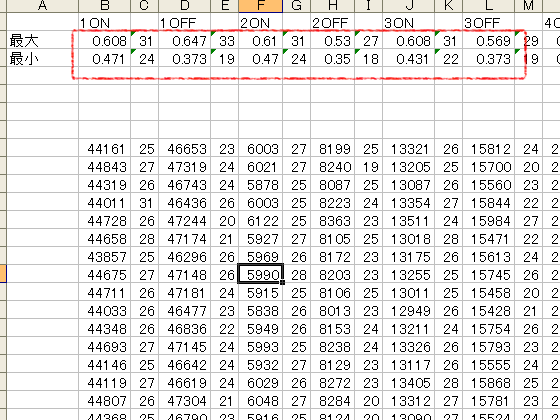
Task: Select the cell containing 6048
Action: pos(261,400)
